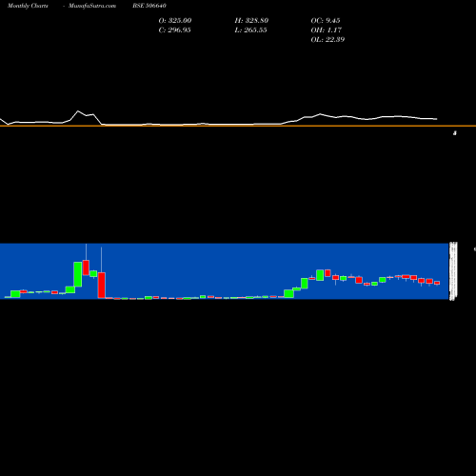Click the peak of the white line chart
476x476 pixels.
click(78, 111)
